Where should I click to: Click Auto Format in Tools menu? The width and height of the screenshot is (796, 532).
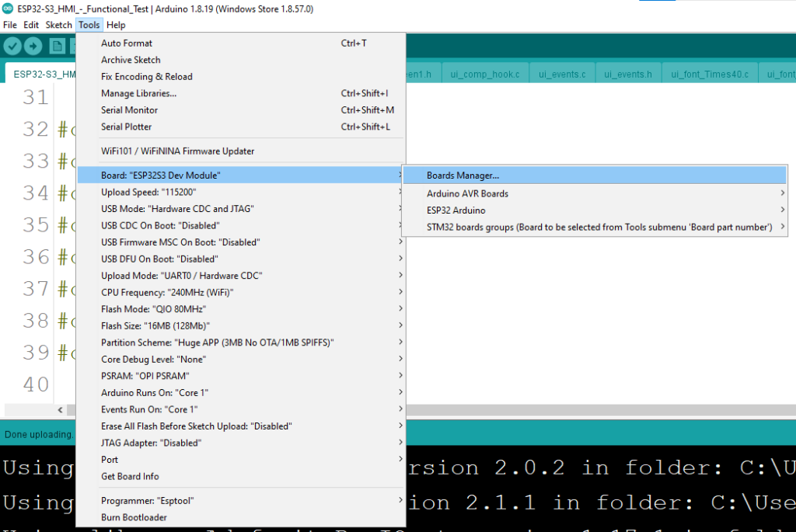pos(127,43)
